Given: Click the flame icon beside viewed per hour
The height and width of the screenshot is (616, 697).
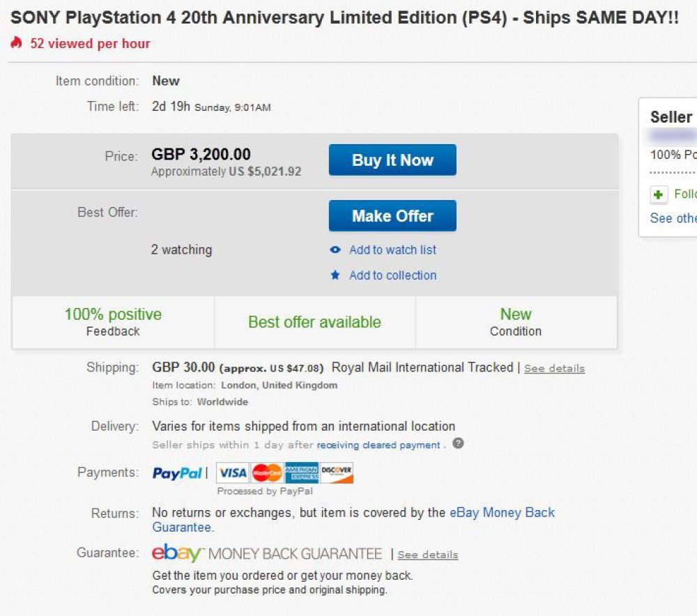Looking at the screenshot, I should [17, 43].
